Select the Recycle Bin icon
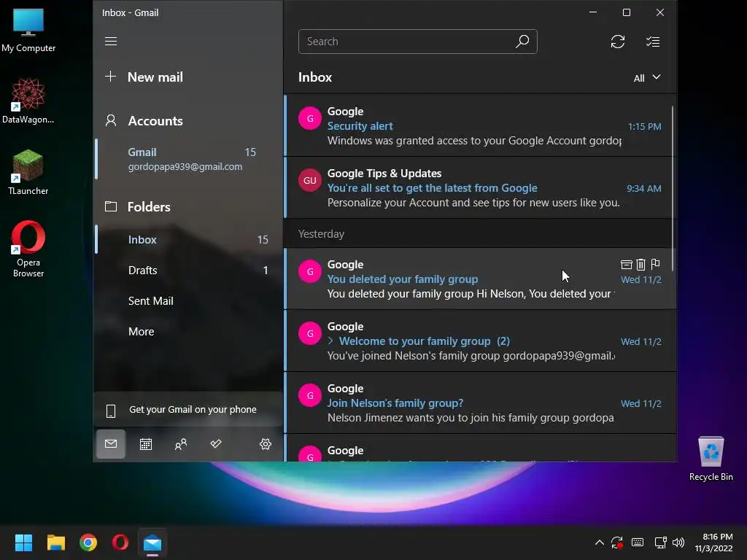The width and height of the screenshot is (747, 560). 711,458
